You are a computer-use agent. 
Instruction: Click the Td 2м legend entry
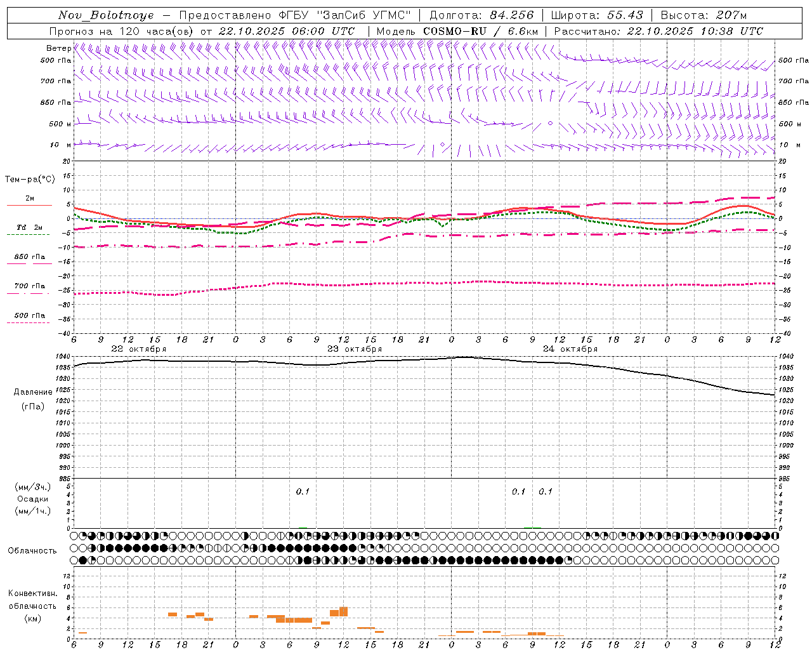[29, 227]
